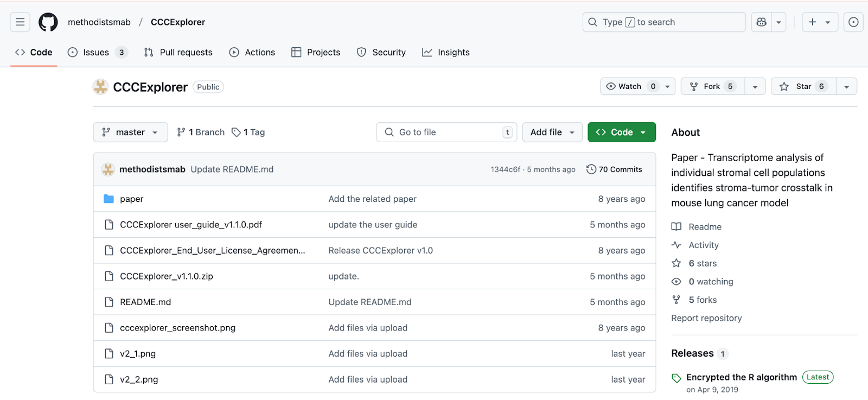Image resolution: width=868 pixels, height=400 pixels.
Task: Click the 70 Commits history icon
Action: point(591,169)
